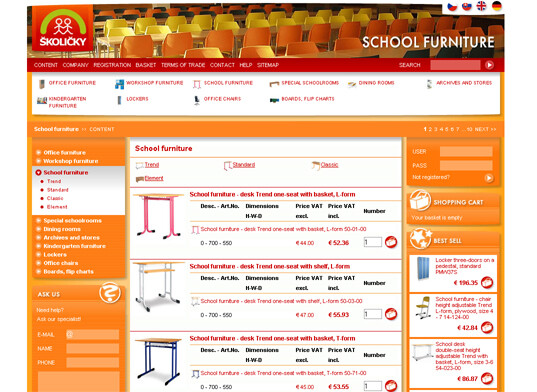Switch language to Slovak flag
The width and height of the screenshot is (537, 392).
point(467,6)
